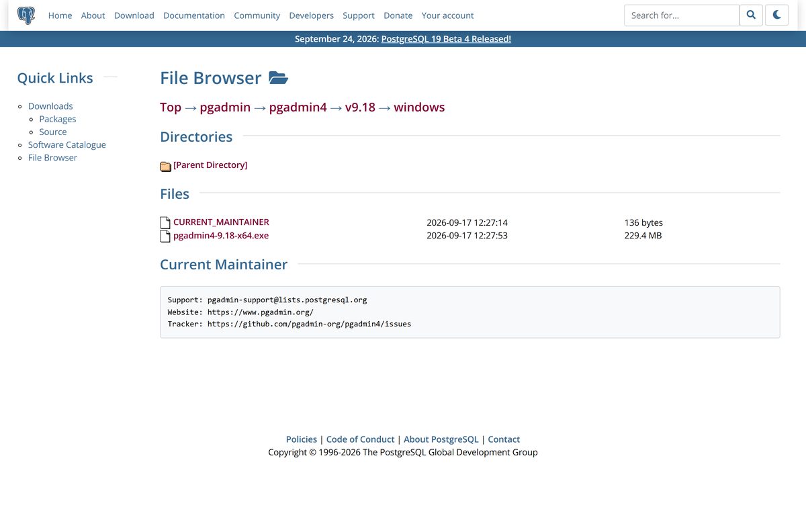Open the About nav item
Viewport: 806px width, 532px height.
[93, 15]
